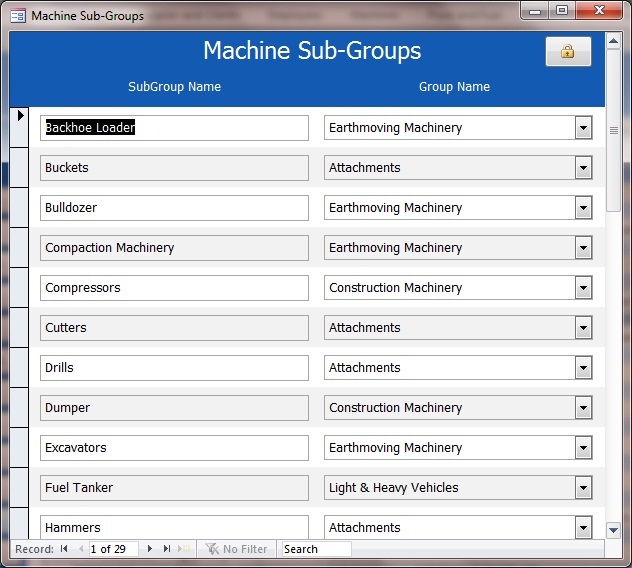Click Attachments value in Drills row
This screenshot has height=568, width=632.
364,367
